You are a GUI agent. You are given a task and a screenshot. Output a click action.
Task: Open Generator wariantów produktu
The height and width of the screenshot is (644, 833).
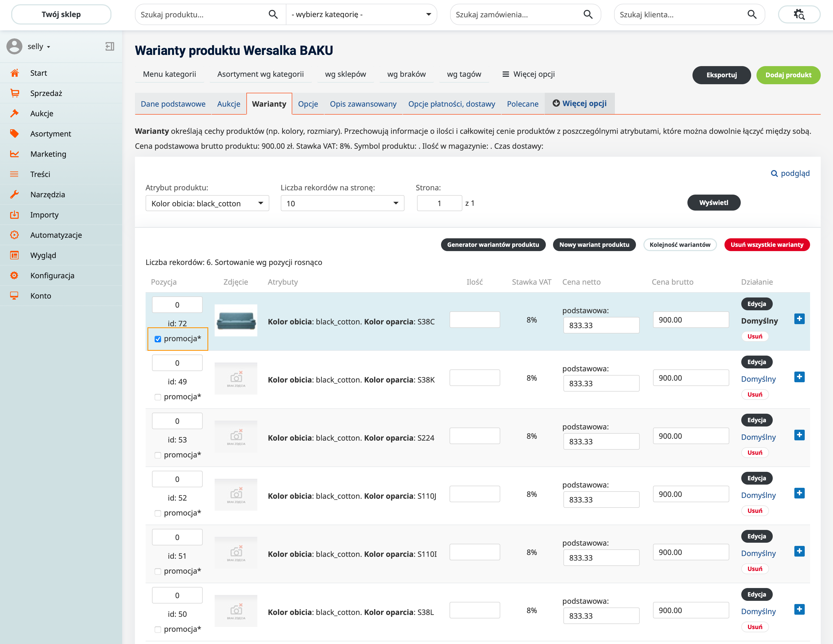tap(493, 244)
